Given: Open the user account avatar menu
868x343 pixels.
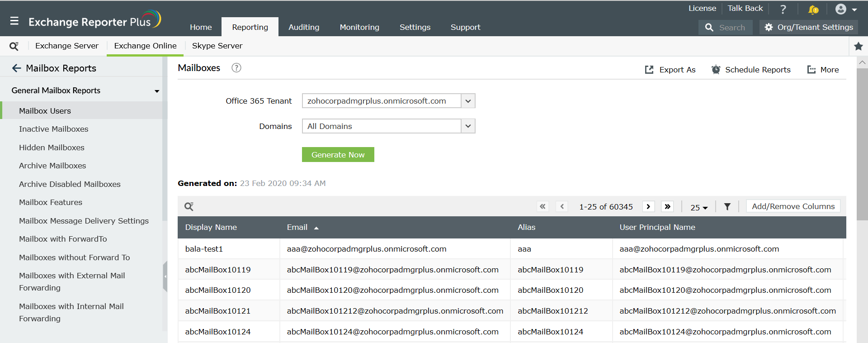Looking at the screenshot, I should click(846, 9).
